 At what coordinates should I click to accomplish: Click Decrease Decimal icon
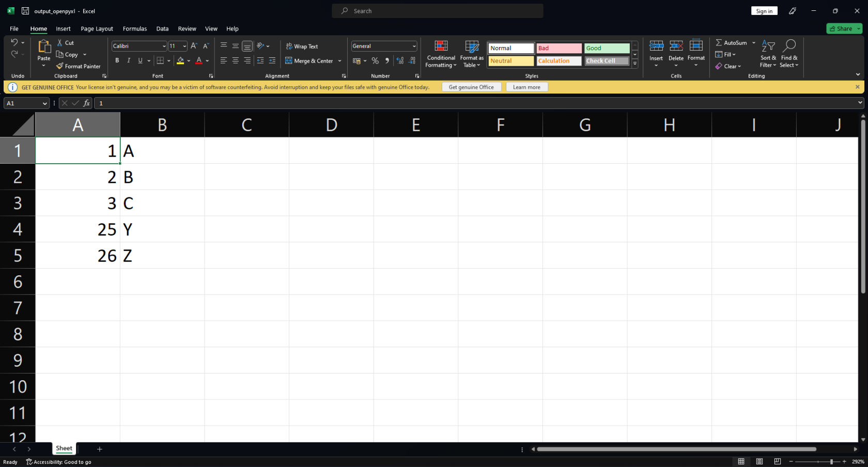coord(412,60)
